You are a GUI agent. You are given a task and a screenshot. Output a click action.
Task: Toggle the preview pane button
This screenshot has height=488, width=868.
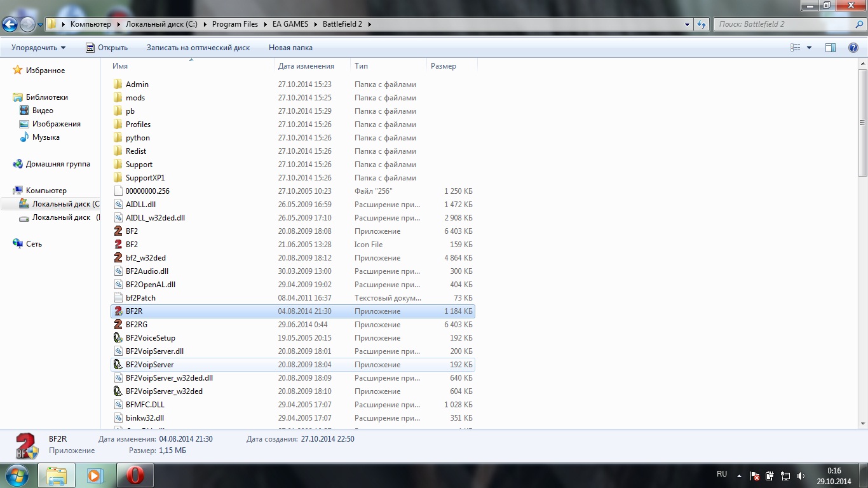(x=831, y=48)
